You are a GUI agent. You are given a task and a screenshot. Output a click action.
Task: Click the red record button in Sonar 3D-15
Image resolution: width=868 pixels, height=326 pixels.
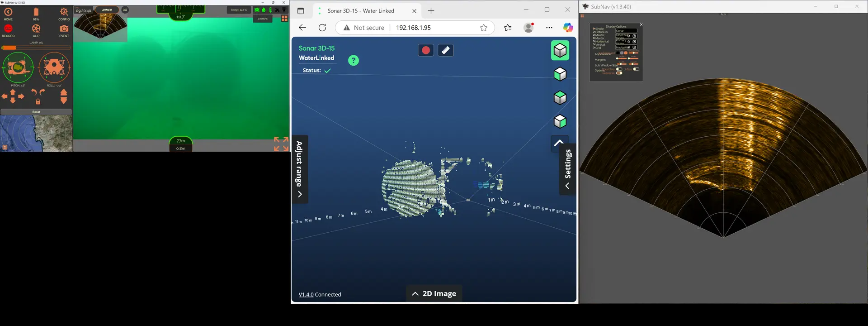(425, 50)
